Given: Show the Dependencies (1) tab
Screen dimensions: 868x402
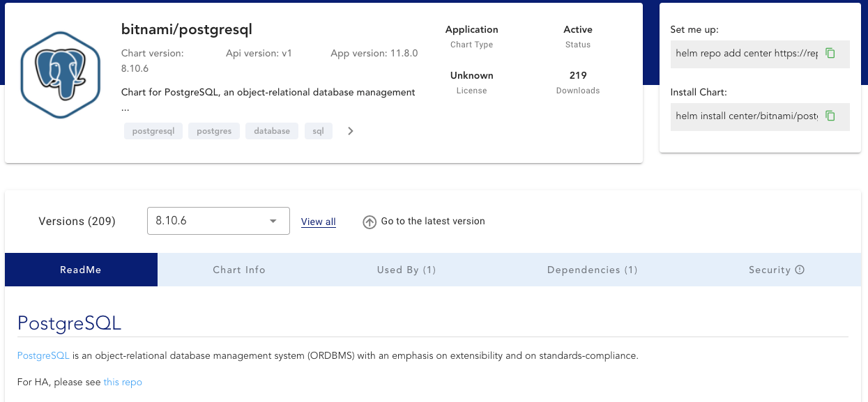Looking at the screenshot, I should tap(592, 270).
